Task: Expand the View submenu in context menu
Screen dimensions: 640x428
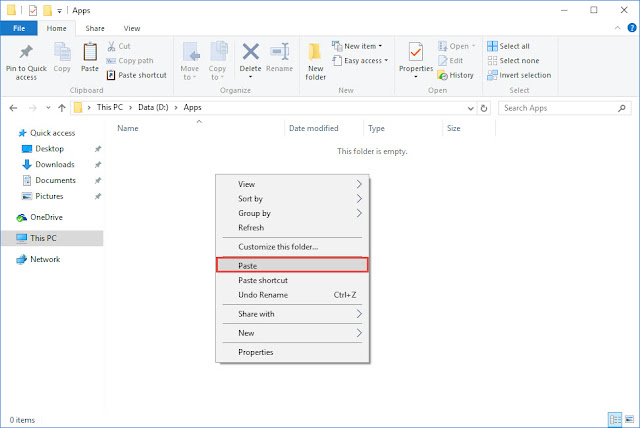Action: point(293,184)
